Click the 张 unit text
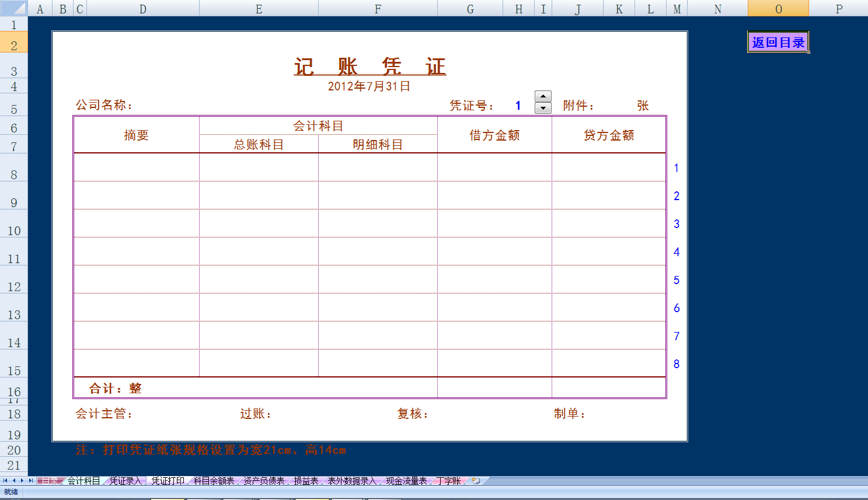The width and height of the screenshot is (868, 500). pyautogui.click(x=643, y=106)
